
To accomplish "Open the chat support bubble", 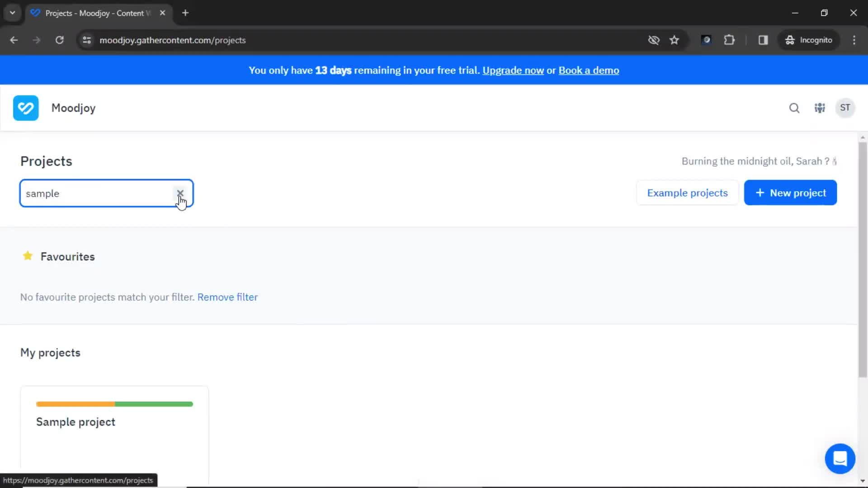I will 840,459.
